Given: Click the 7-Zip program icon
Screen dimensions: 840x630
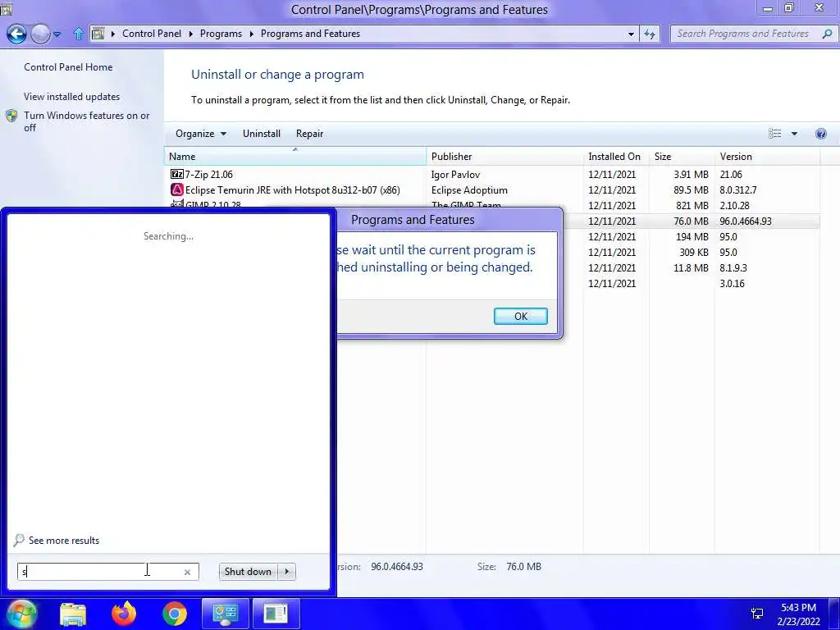Looking at the screenshot, I should coord(176,174).
